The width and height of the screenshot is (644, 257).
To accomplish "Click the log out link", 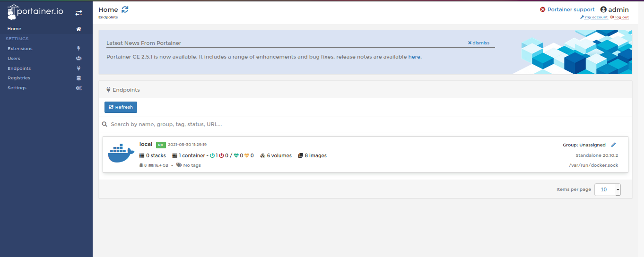I will coord(621,17).
